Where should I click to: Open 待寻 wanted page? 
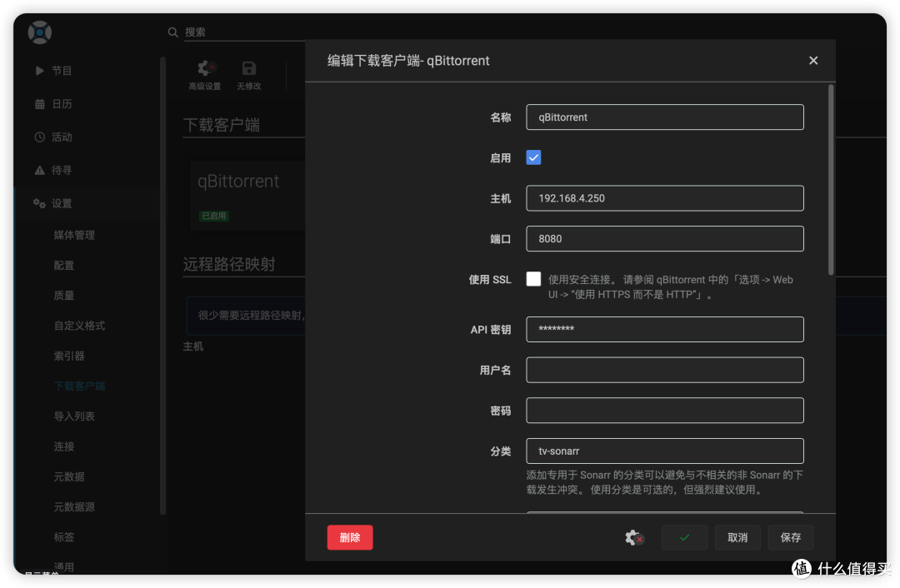pos(62,171)
